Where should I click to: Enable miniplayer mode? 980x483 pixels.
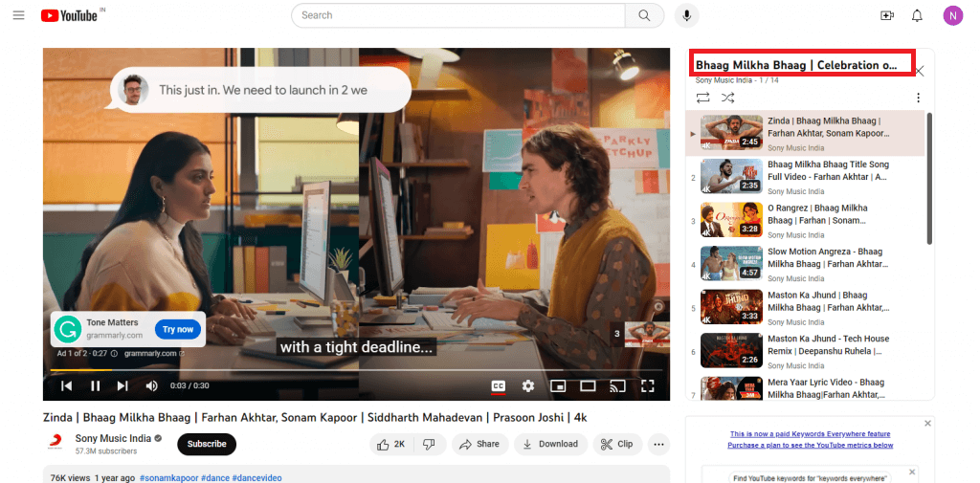click(x=558, y=386)
